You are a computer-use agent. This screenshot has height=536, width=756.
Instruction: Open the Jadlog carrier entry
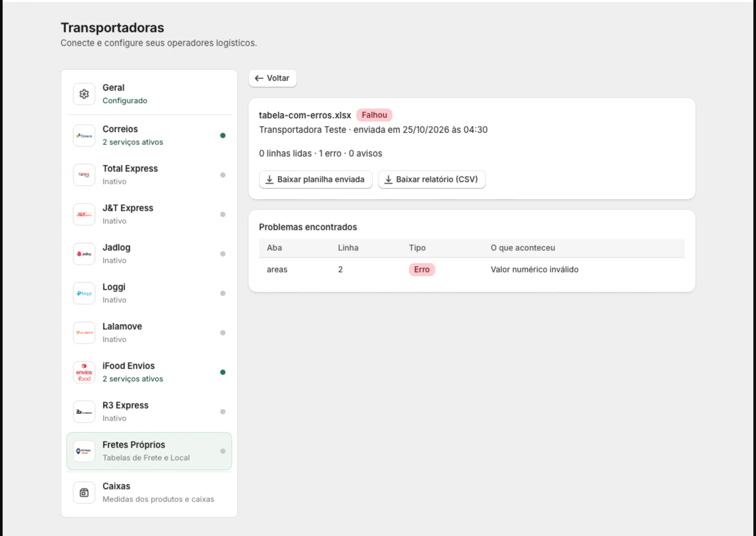tap(149, 254)
